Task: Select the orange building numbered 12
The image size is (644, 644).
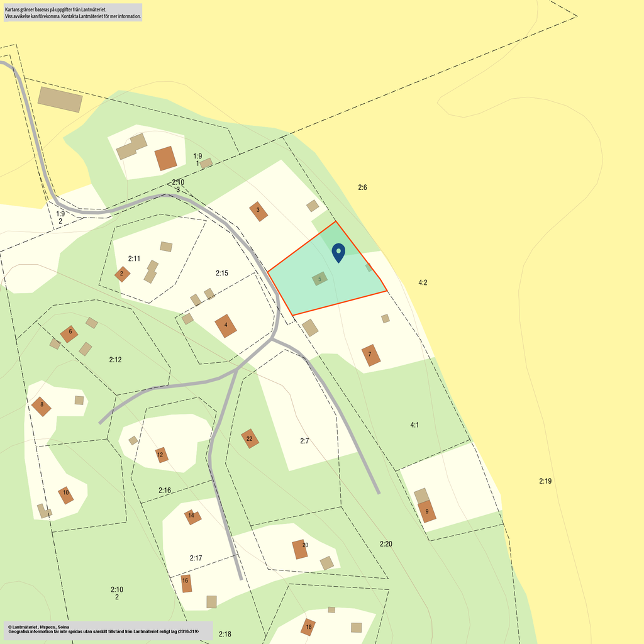Action: [x=162, y=455]
